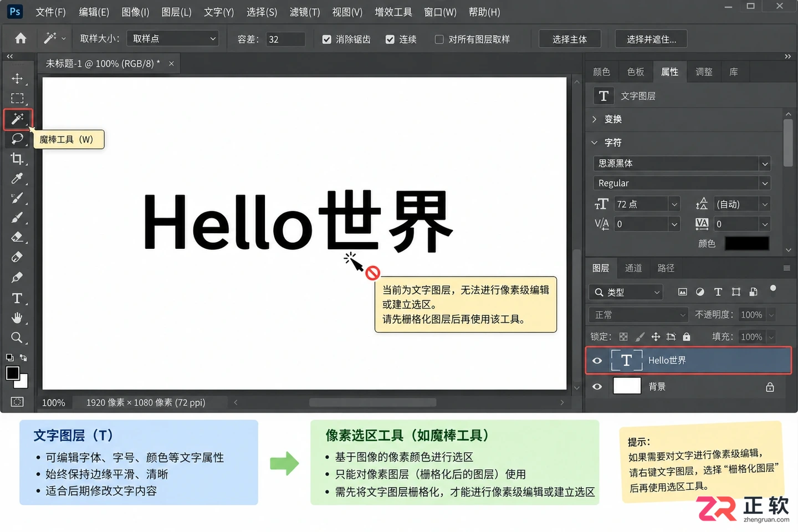Open the 文件(F) menu
798x532 pixels.
click(50, 12)
